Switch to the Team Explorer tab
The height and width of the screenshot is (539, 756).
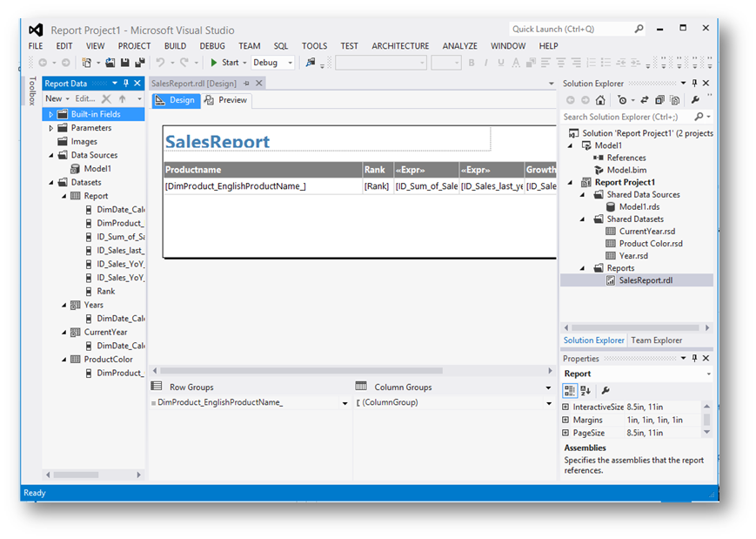coord(656,340)
